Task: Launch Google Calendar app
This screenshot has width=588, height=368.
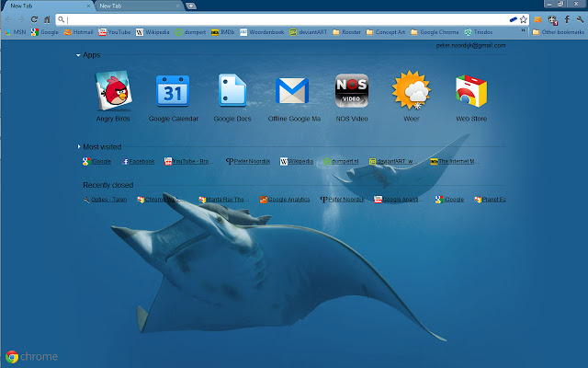Action: pos(172,92)
